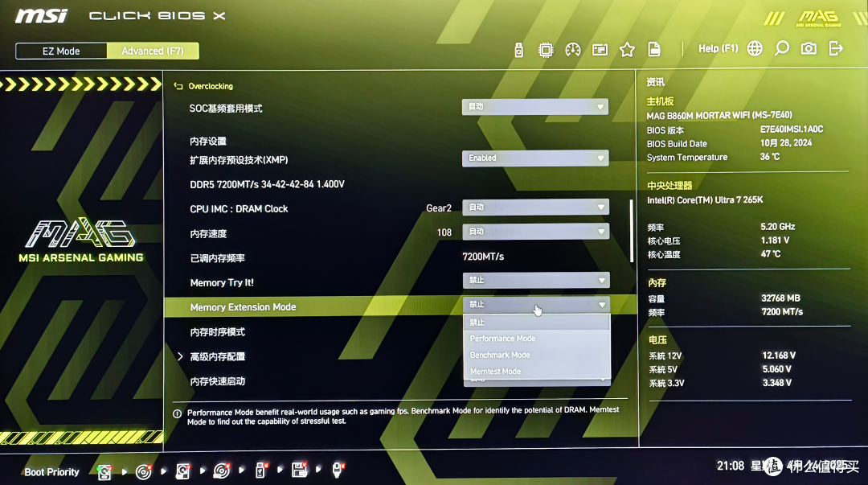Image resolution: width=868 pixels, height=485 pixels.
Task: Click the 已调内存频率 7200MT/s value
Action: 483,257
